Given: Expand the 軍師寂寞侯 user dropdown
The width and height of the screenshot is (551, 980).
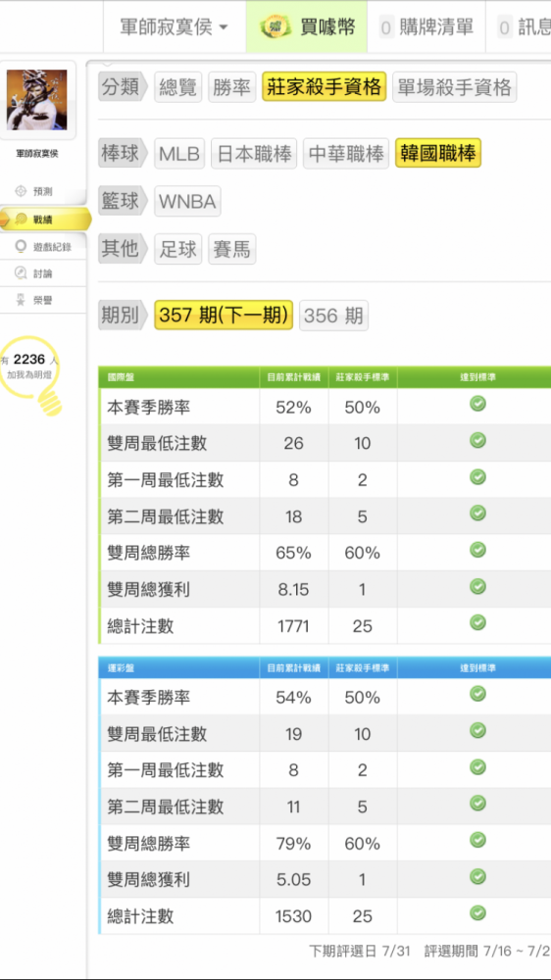Looking at the screenshot, I should click(x=174, y=26).
